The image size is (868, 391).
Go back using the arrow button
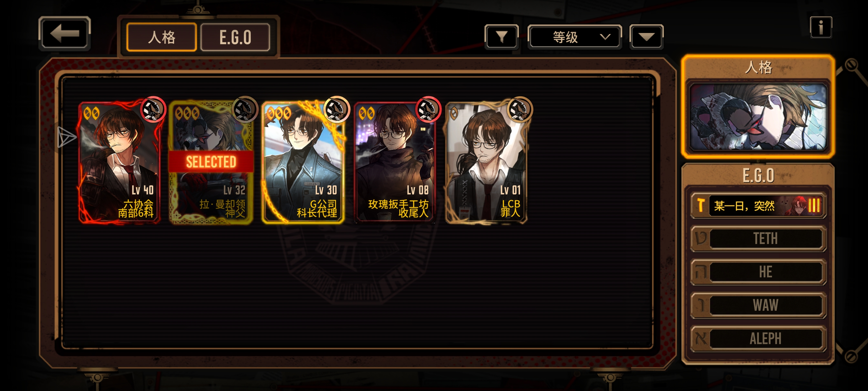click(64, 34)
